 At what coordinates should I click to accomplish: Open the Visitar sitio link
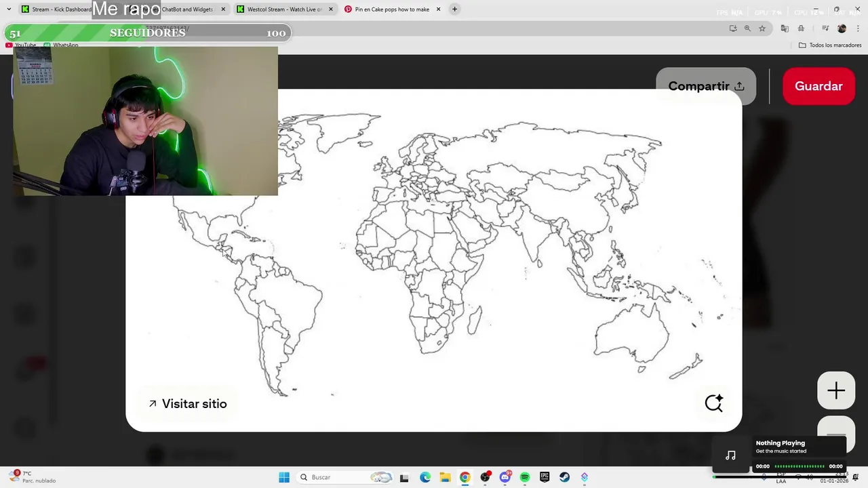point(188,404)
